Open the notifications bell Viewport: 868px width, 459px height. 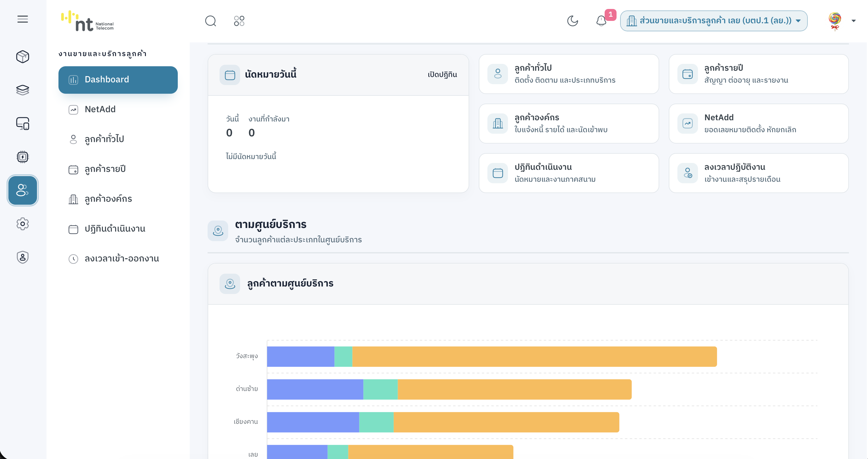pos(601,21)
